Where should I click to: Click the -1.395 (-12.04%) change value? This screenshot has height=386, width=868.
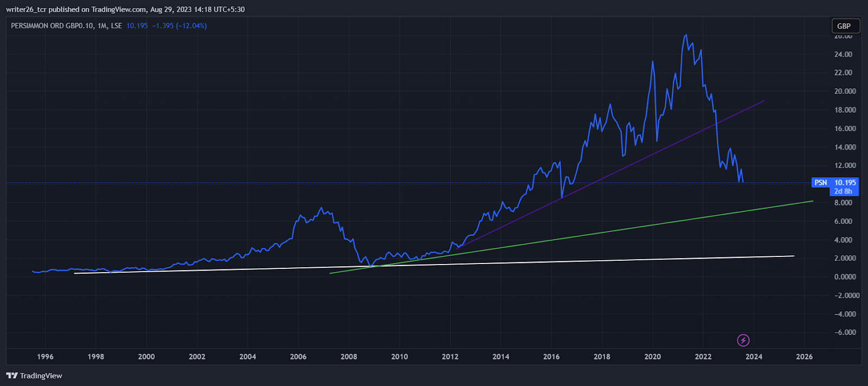[x=179, y=25]
